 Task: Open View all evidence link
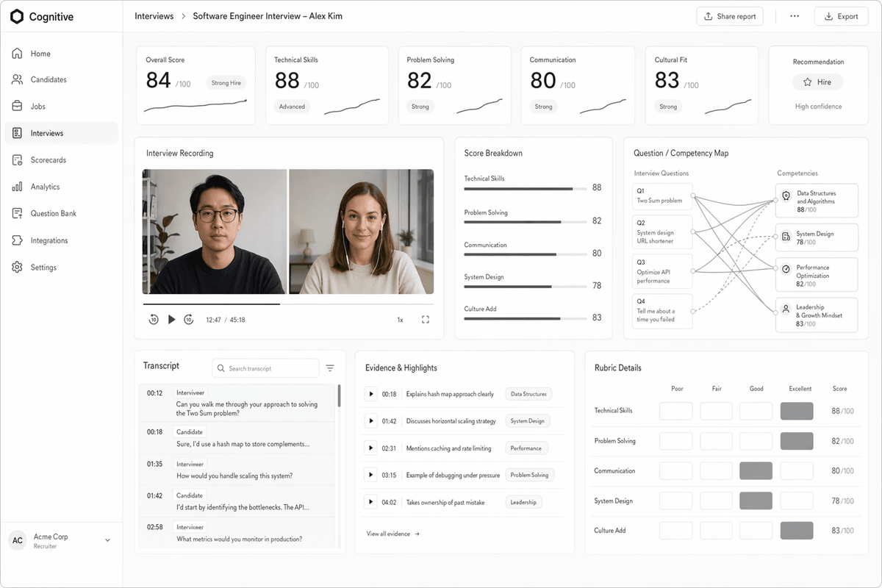tap(393, 534)
